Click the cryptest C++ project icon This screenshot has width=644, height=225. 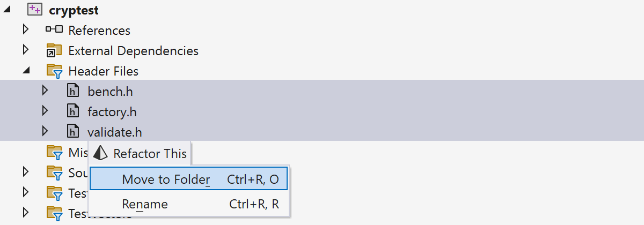click(x=35, y=10)
